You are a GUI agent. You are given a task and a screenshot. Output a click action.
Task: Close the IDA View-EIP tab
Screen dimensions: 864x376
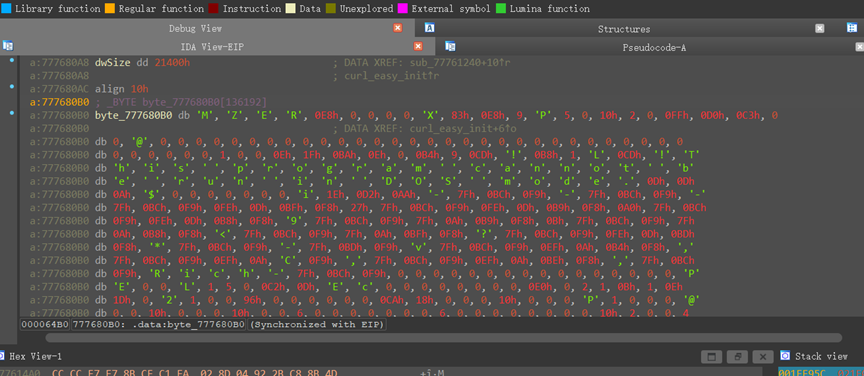point(418,46)
